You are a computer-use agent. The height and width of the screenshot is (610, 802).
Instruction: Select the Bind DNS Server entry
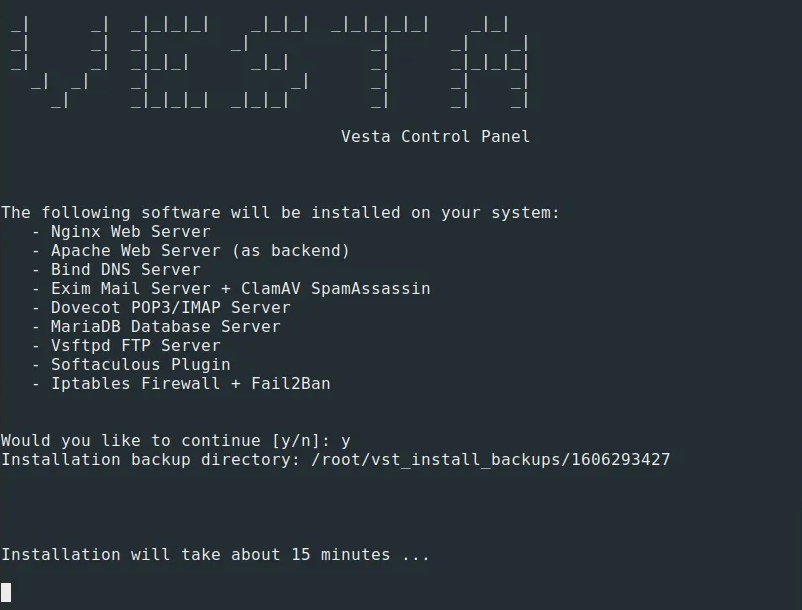tap(125, 269)
